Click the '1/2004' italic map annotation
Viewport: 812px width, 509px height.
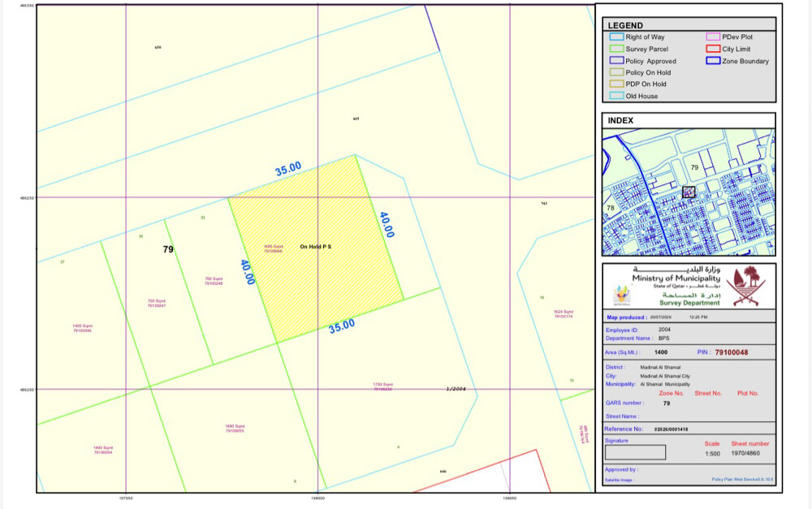(x=456, y=389)
